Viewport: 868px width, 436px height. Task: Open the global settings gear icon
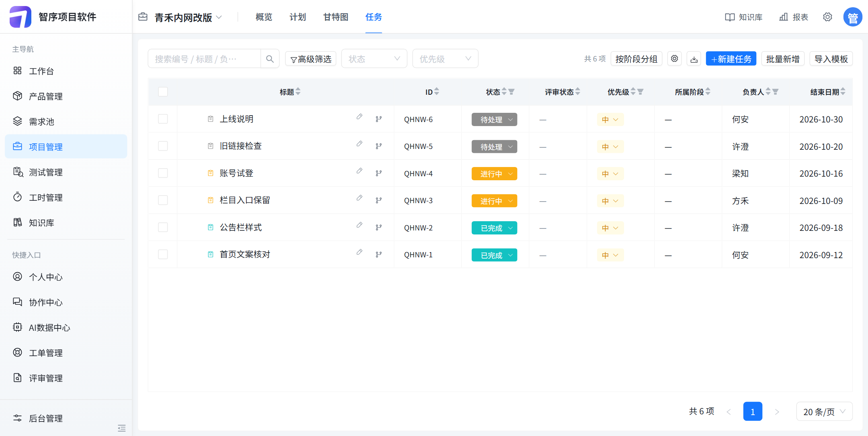point(827,17)
